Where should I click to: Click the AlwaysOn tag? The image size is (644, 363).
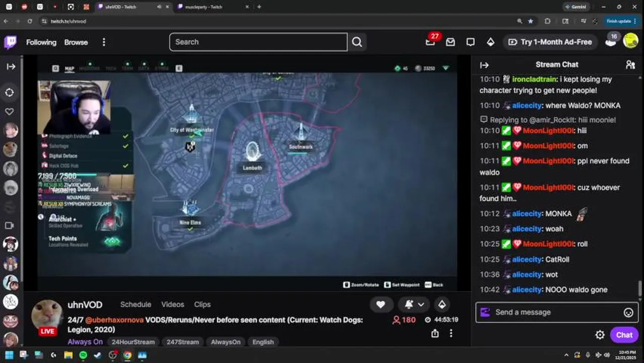click(225, 342)
